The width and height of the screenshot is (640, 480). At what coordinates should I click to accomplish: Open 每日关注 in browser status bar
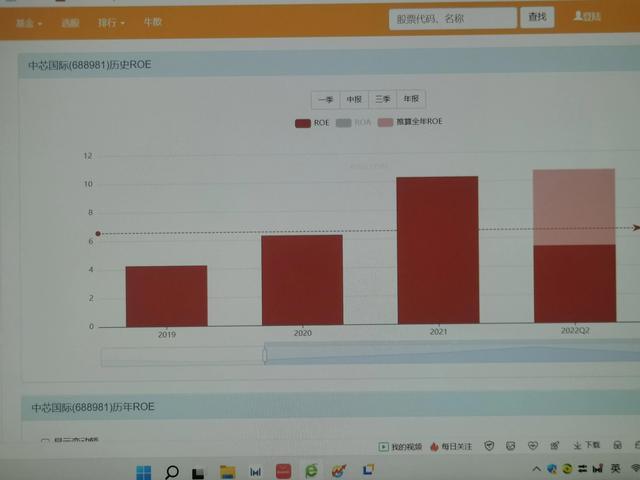coord(451,447)
